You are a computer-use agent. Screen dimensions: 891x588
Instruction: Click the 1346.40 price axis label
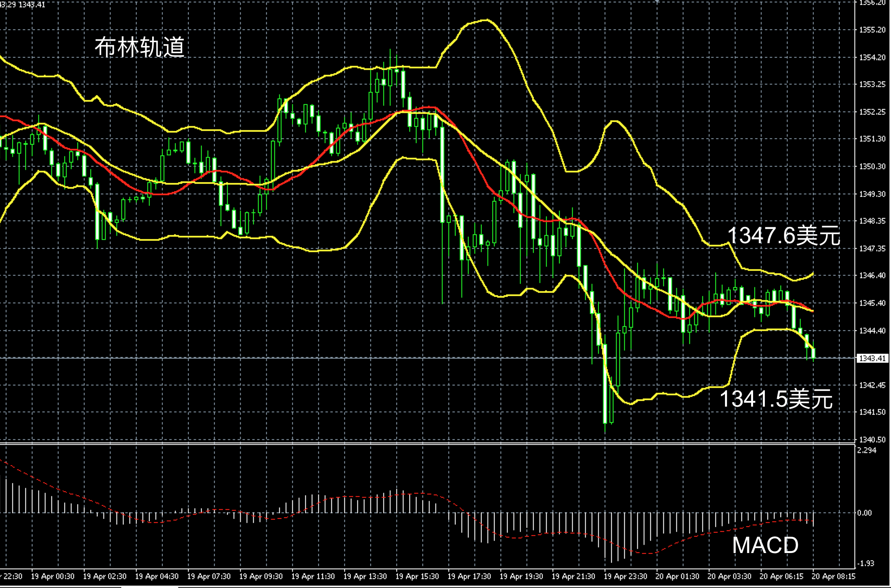pyautogui.click(x=872, y=275)
